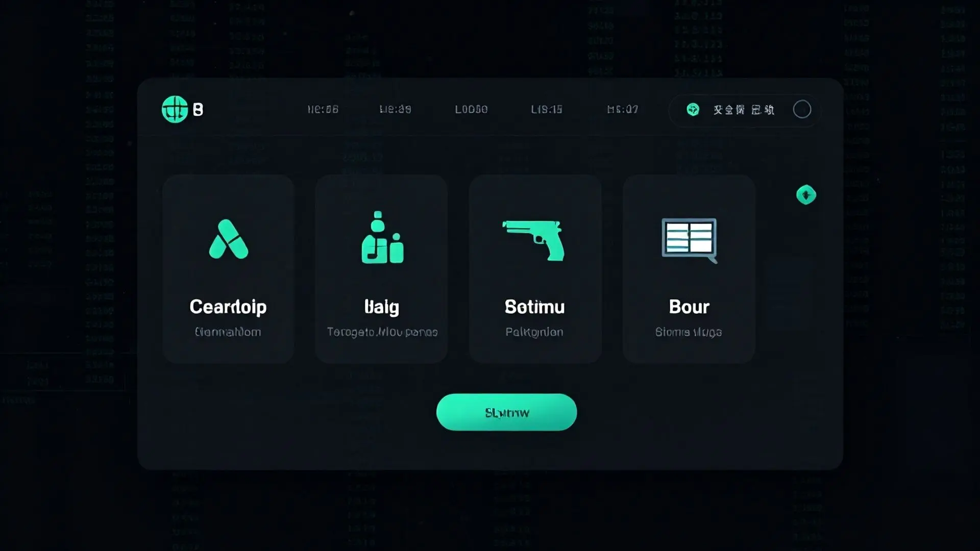The height and width of the screenshot is (551, 980).
Task: Open the "He:06" navigation item
Action: [x=323, y=109]
